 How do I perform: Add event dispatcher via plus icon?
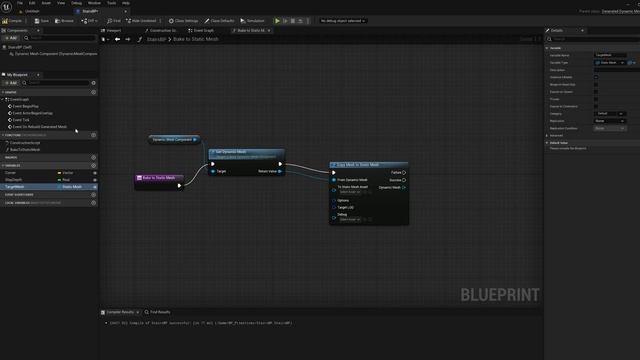click(x=93, y=195)
